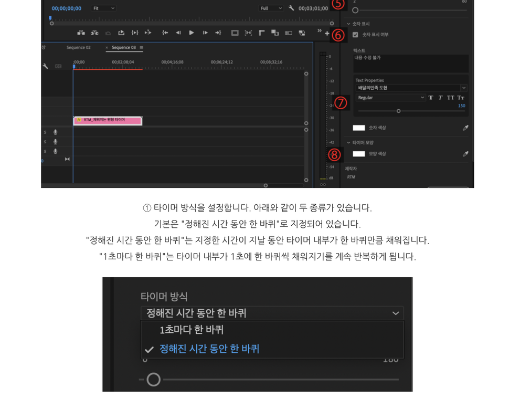
Task: Select the pink RTM_채워지는 원형 타이머 clip
Action: pyautogui.click(x=108, y=120)
